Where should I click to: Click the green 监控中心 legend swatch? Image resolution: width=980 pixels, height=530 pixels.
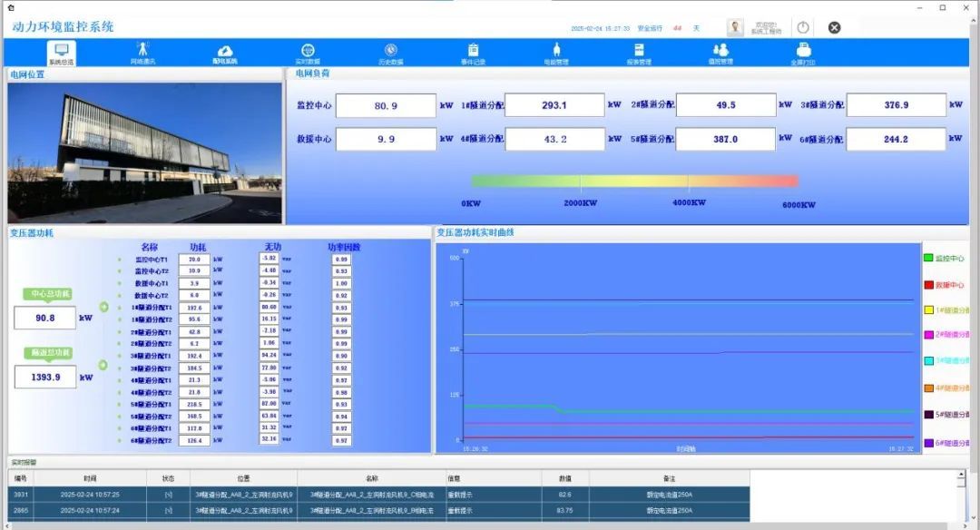[x=928, y=258]
